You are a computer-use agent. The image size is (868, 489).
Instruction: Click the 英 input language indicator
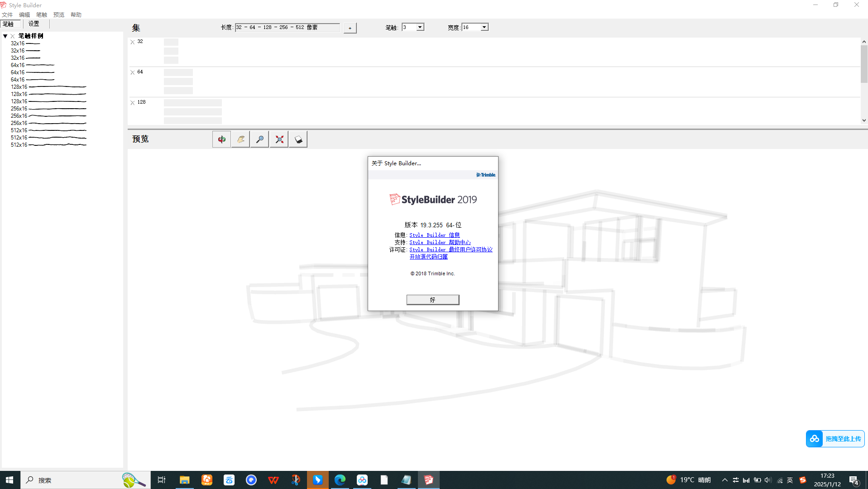[x=790, y=480]
